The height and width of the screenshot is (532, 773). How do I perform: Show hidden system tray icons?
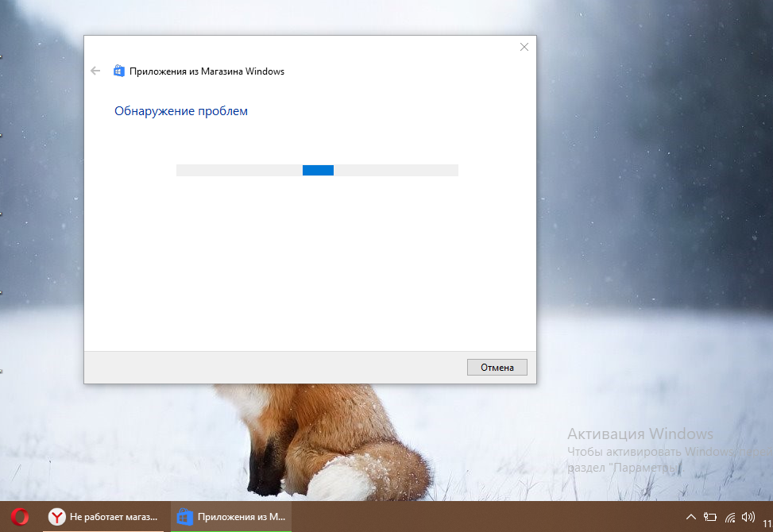pyautogui.click(x=691, y=517)
